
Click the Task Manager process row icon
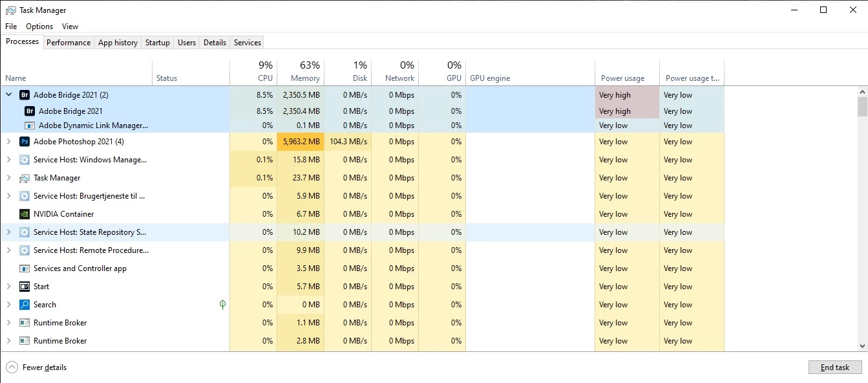[25, 178]
